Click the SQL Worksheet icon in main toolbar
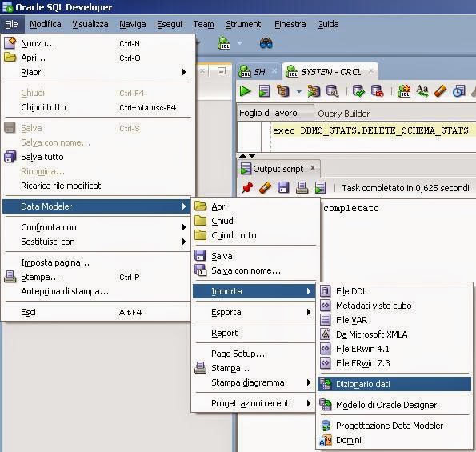This screenshot has width=476, height=452. (x=224, y=43)
